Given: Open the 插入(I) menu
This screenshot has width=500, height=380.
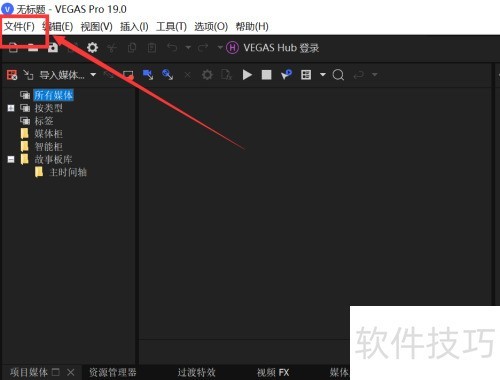Looking at the screenshot, I should coord(134,26).
